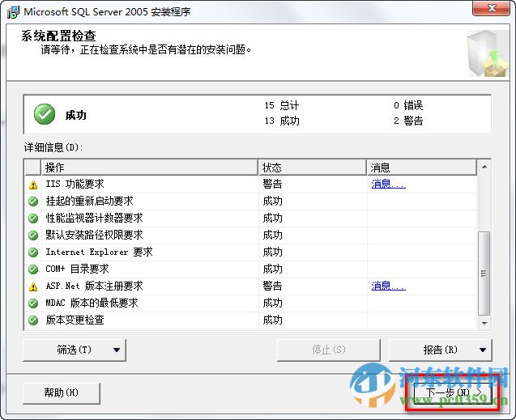
Task: Click the 停止(S) button
Action: click(x=329, y=350)
